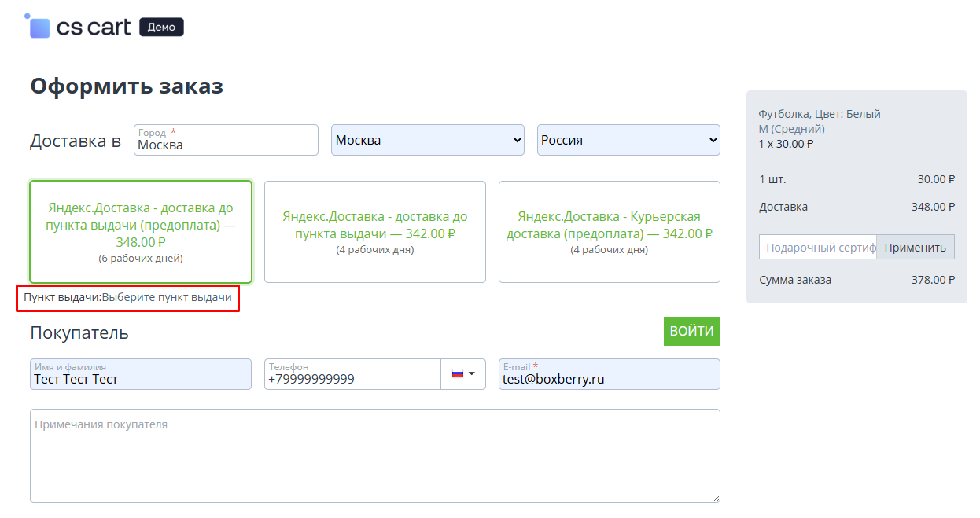Click the М (Средний) size text
The image size is (980, 518).
pos(792,129)
